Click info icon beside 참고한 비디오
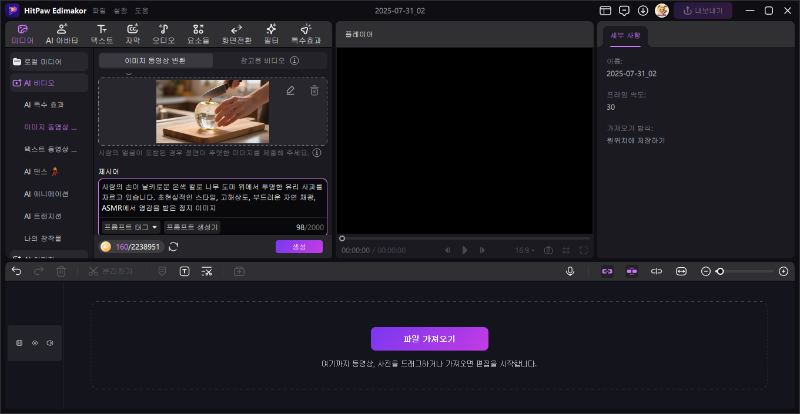 pos(294,60)
